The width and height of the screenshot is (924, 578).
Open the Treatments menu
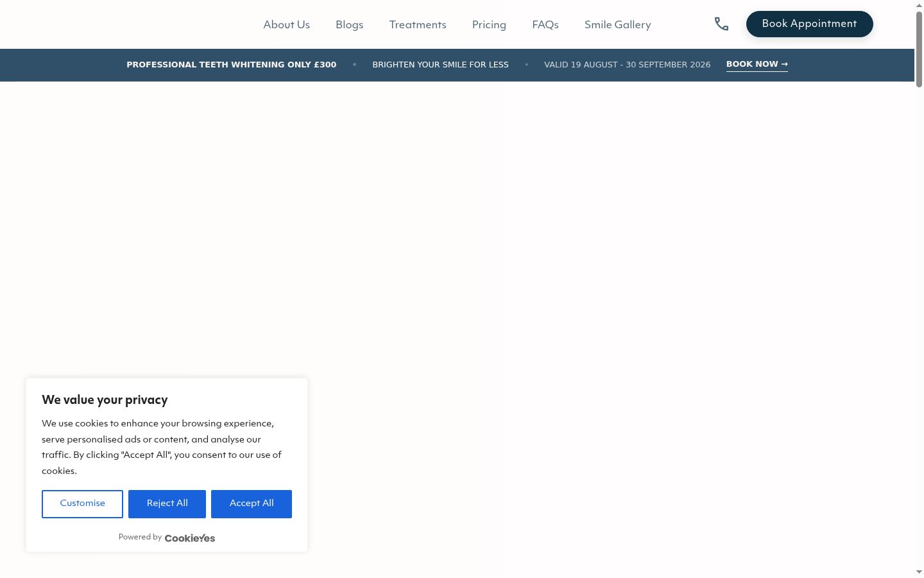tap(418, 24)
